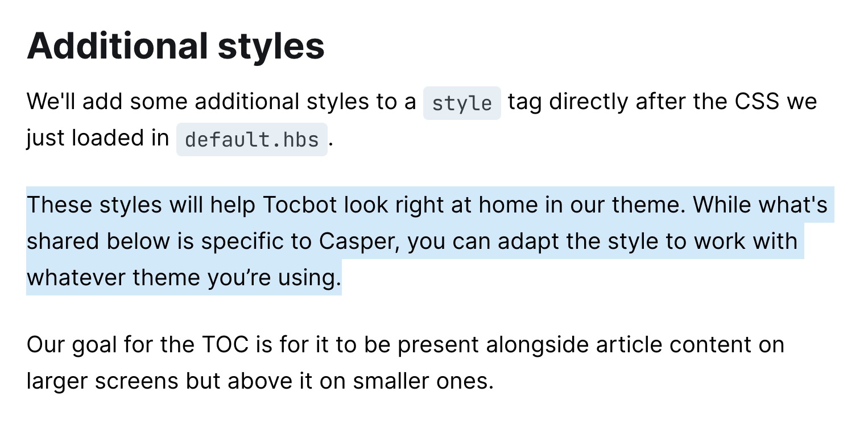Click the phrase "smaller ones." at the bottom
The width and height of the screenshot is (868, 425).
(423, 381)
